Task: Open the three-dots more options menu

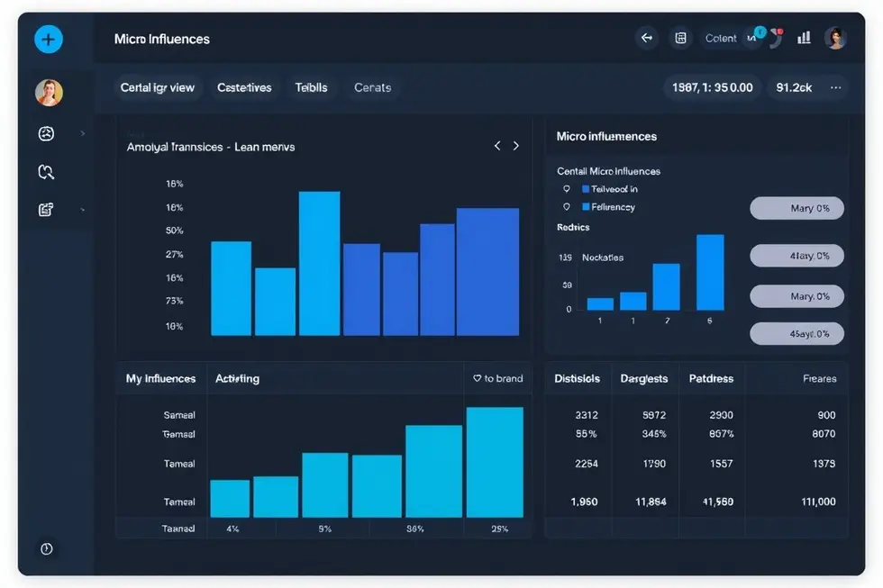Action: point(836,87)
